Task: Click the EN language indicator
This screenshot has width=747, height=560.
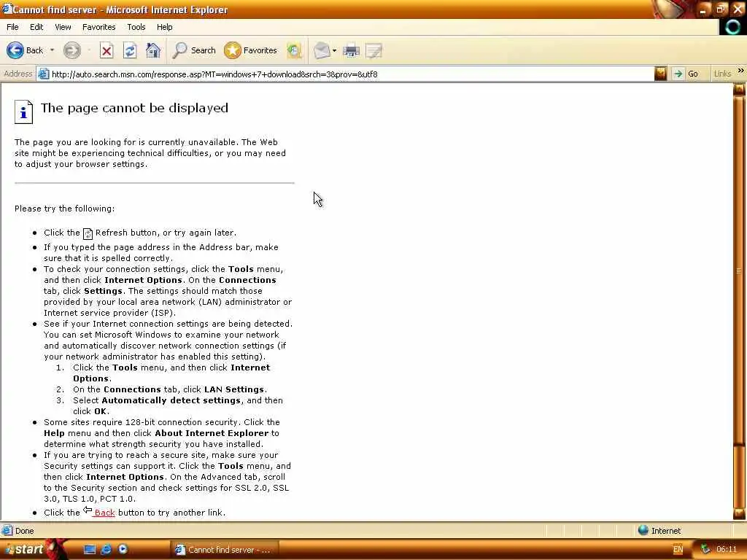Action: [x=678, y=550]
